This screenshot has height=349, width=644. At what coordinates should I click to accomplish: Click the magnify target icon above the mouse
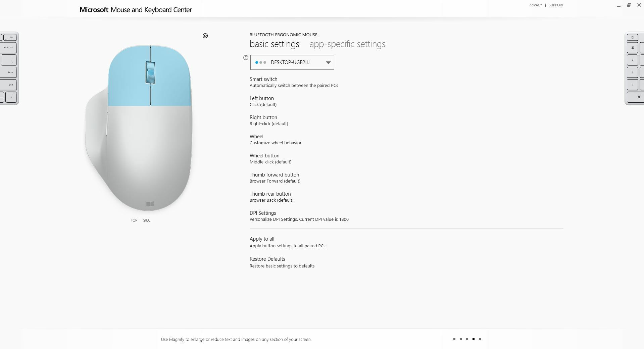(x=205, y=36)
